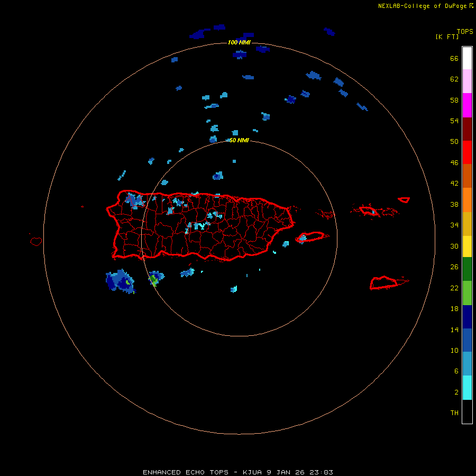Click the legend value 62
This screenshot has height=476, width=476.
454,79
